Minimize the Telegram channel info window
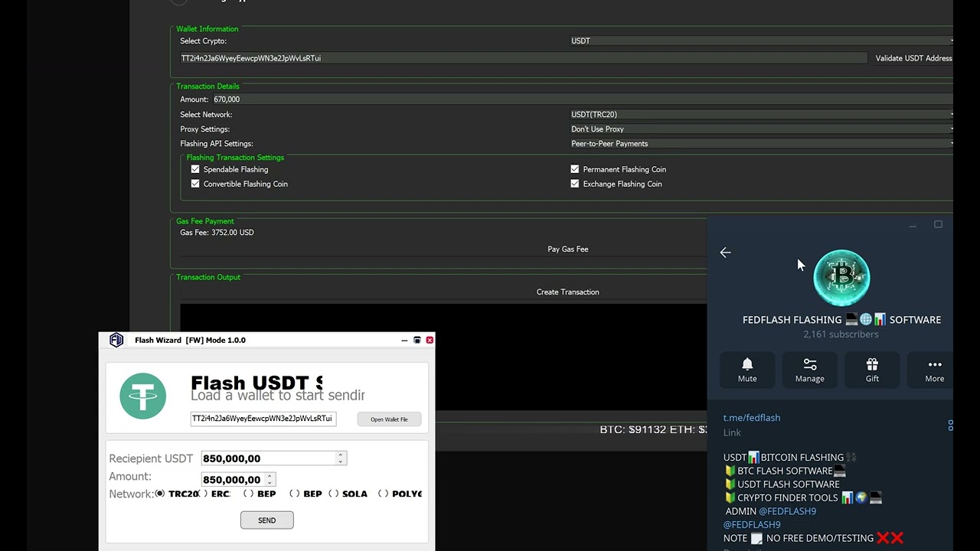Image resolution: width=980 pixels, height=551 pixels. tap(913, 225)
